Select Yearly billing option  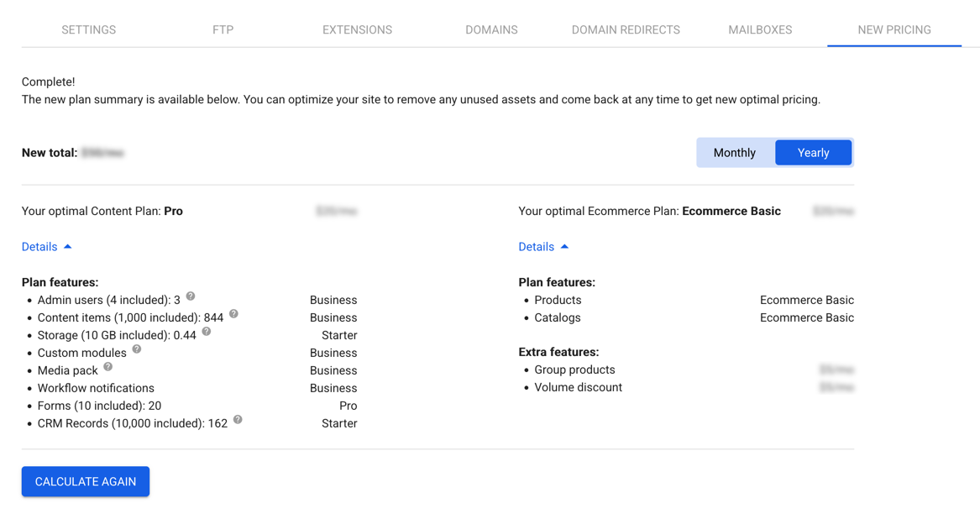point(812,152)
